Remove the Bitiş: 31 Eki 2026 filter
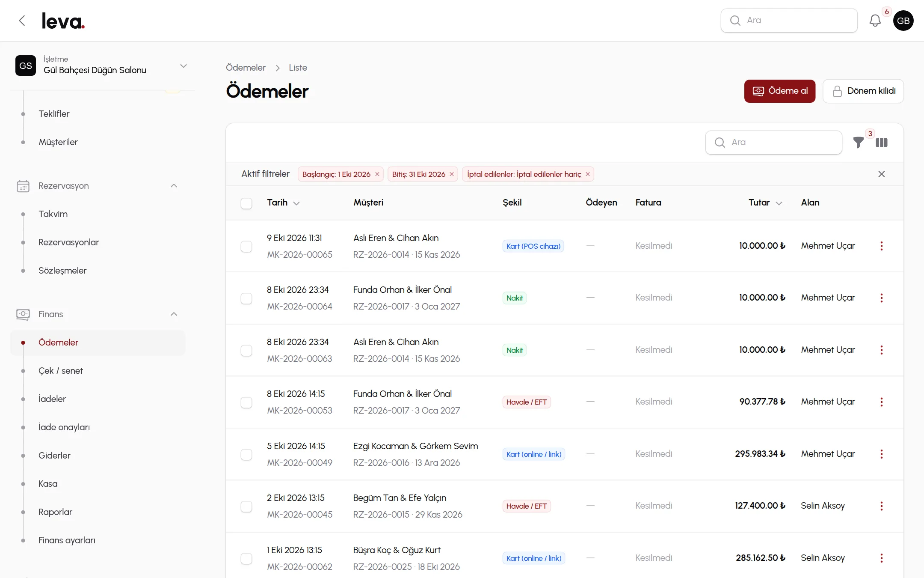 [x=452, y=174]
